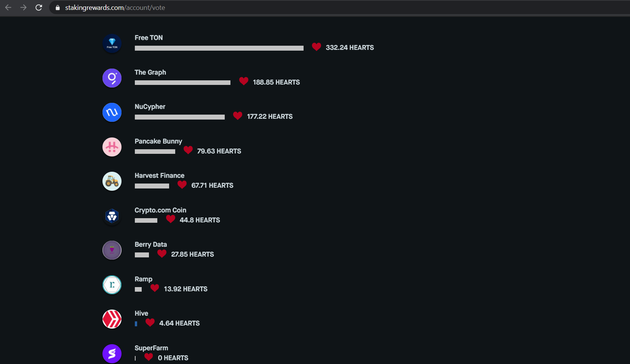Select the 4.64 HEARTS text

(x=179, y=323)
